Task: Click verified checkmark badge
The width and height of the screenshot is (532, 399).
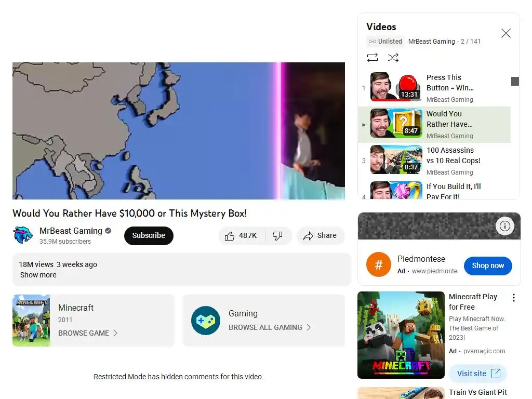Action: pos(108,231)
